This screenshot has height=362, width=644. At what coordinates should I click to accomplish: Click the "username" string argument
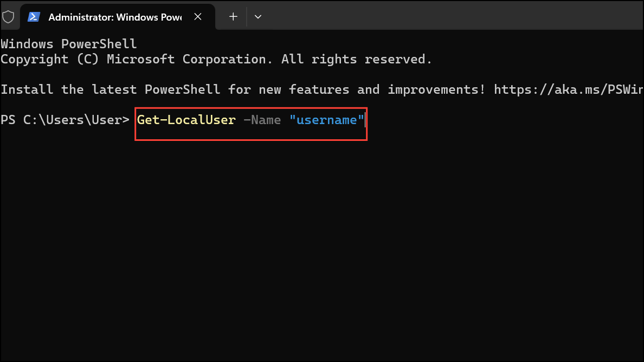(x=326, y=120)
